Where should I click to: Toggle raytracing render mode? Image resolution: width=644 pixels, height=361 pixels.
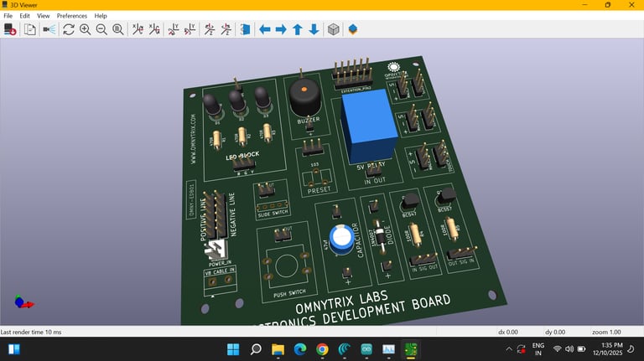point(49,29)
